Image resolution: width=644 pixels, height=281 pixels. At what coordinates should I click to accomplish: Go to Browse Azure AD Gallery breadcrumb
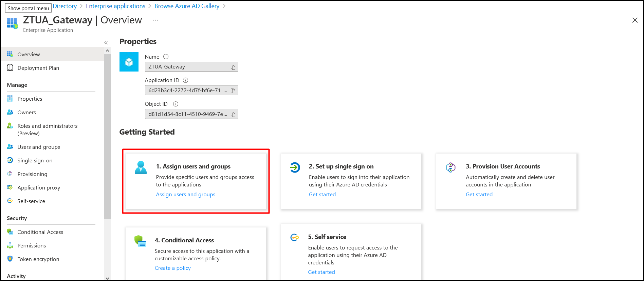coord(187,6)
